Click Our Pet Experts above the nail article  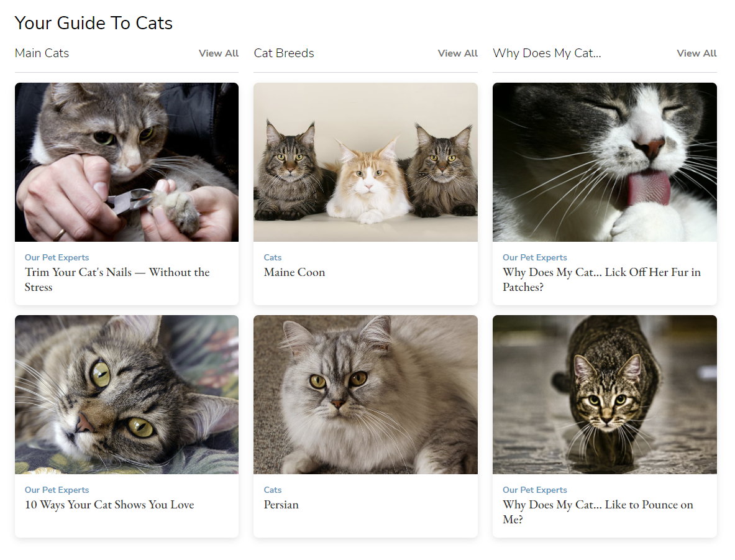(x=57, y=257)
